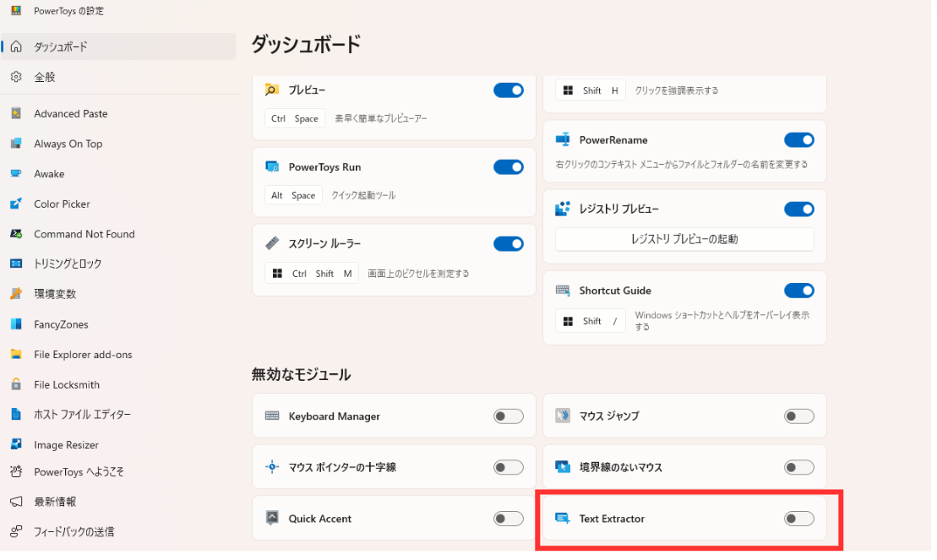This screenshot has width=937, height=560.
Task: Click the File Explorer add-ons folder icon
Action: pyautogui.click(x=16, y=355)
